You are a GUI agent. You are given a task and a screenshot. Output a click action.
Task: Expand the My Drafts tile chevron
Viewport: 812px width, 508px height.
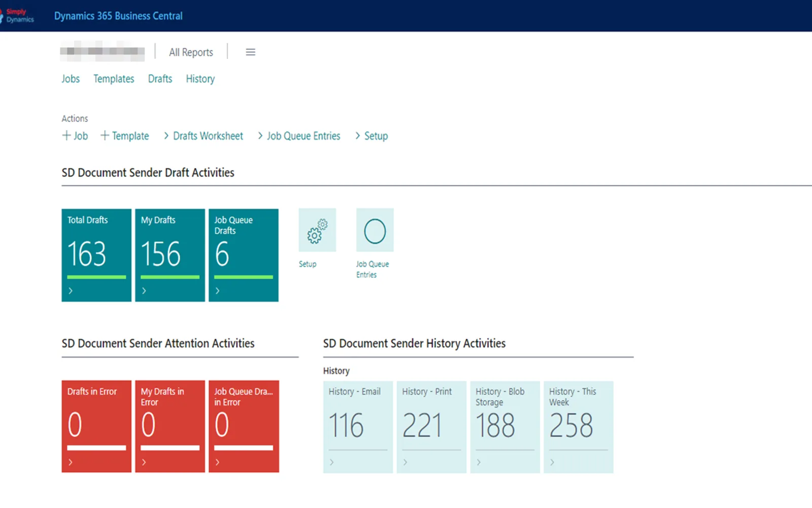click(x=144, y=291)
